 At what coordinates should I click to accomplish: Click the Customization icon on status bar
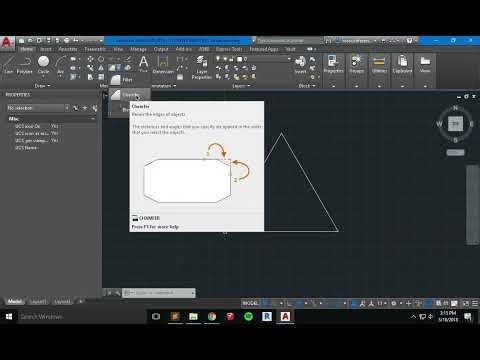(x=475, y=303)
